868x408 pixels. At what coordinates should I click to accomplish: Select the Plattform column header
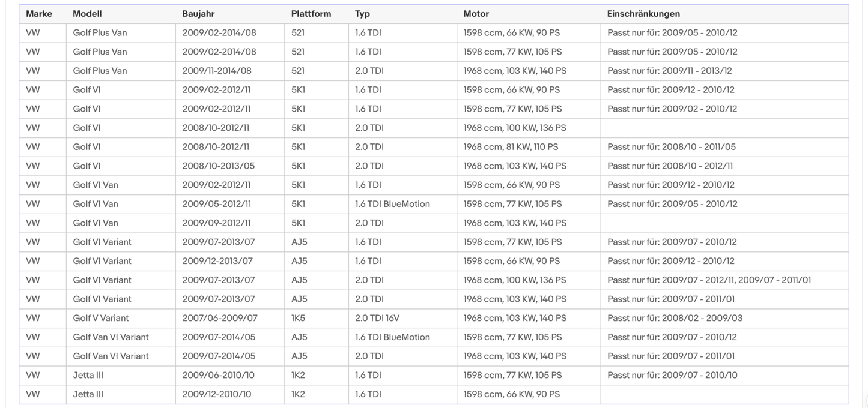pyautogui.click(x=311, y=14)
